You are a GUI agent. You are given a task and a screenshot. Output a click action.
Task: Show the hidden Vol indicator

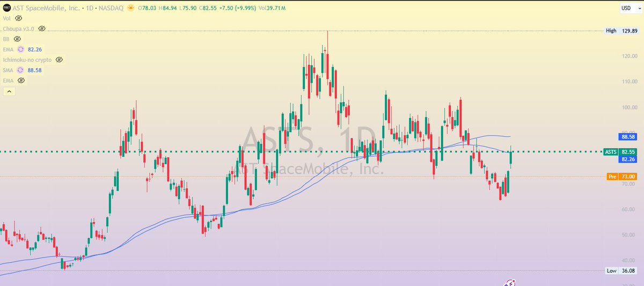click(x=18, y=18)
